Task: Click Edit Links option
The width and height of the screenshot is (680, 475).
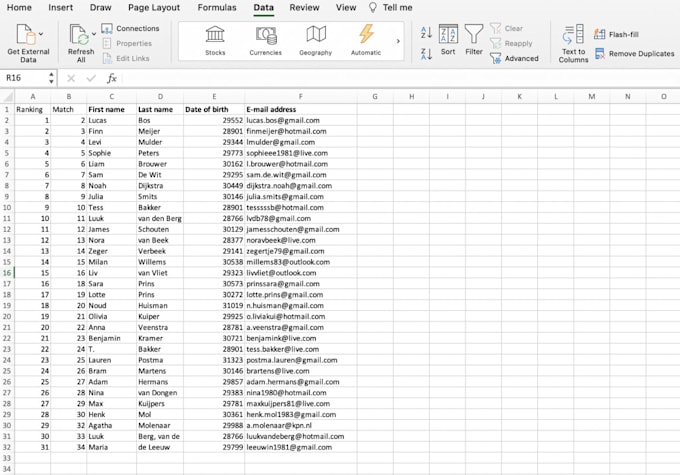Action: [x=126, y=58]
